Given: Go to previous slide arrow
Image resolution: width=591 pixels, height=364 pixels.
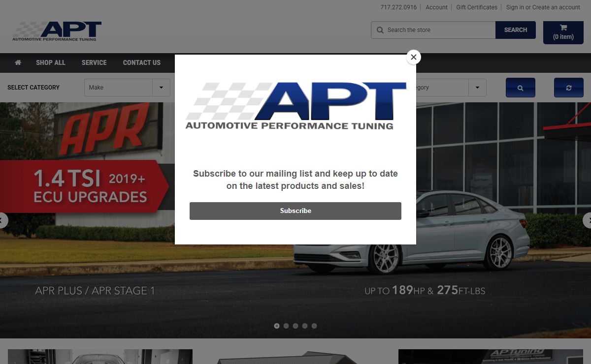Looking at the screenshot, I should click(3, 220).
